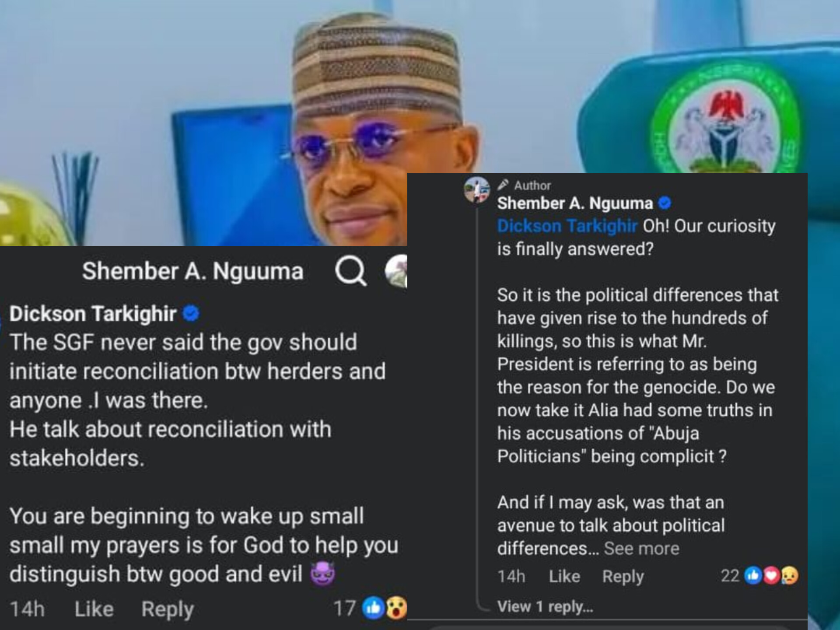Open Shember A. Nguuma author name
Image resolution: width=840 pixels, height=630 pixels.
point(575,203)
